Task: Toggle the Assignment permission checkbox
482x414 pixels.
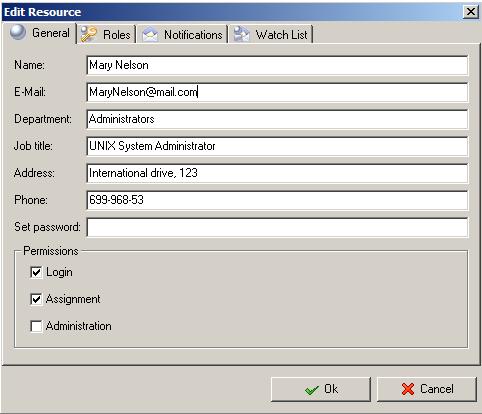Action: [36, 299]
